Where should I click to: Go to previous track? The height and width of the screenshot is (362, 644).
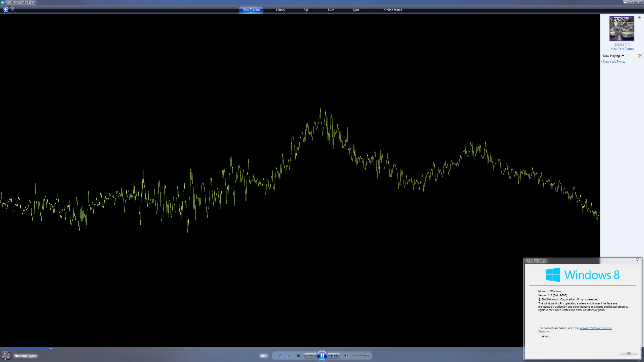pyautogui.click(x=310, y=355)
